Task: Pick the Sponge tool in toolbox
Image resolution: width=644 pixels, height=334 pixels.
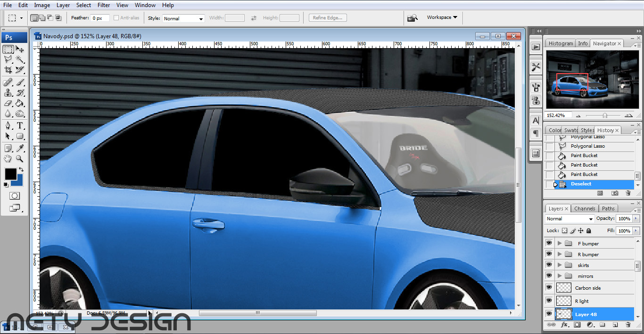Action: coord(20,114)
